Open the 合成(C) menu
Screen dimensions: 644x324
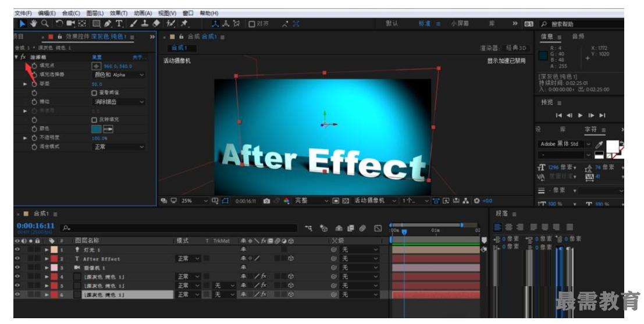coord(71,13)
